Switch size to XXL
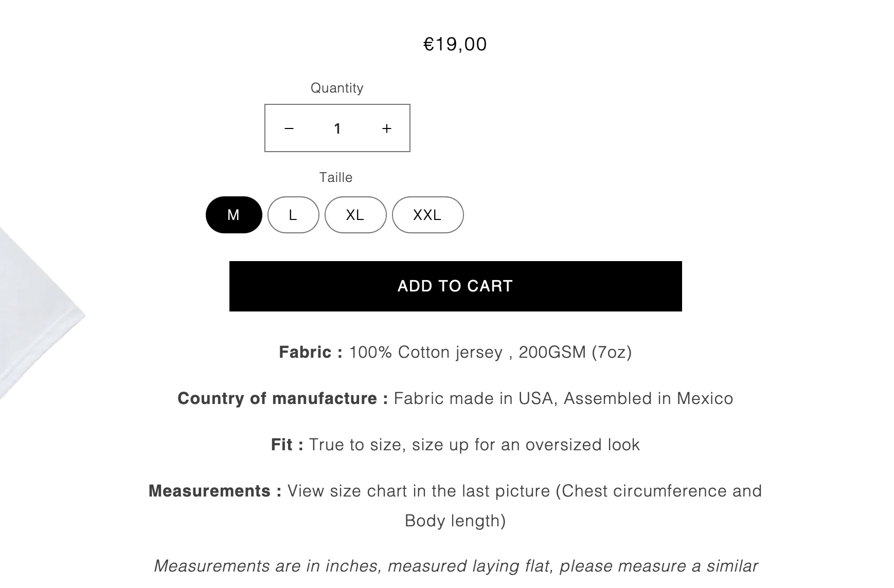The height and width of the screenshot is (588, 894). pos(427,215)
